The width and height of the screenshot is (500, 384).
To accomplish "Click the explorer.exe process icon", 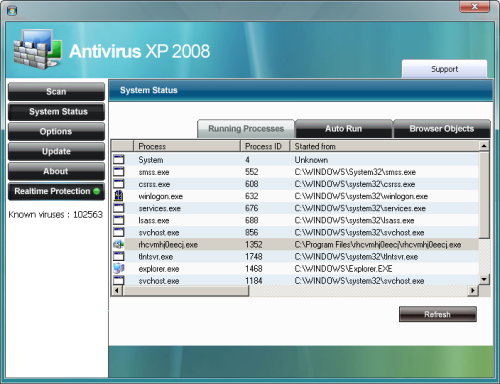I will (x=118, y=268).
